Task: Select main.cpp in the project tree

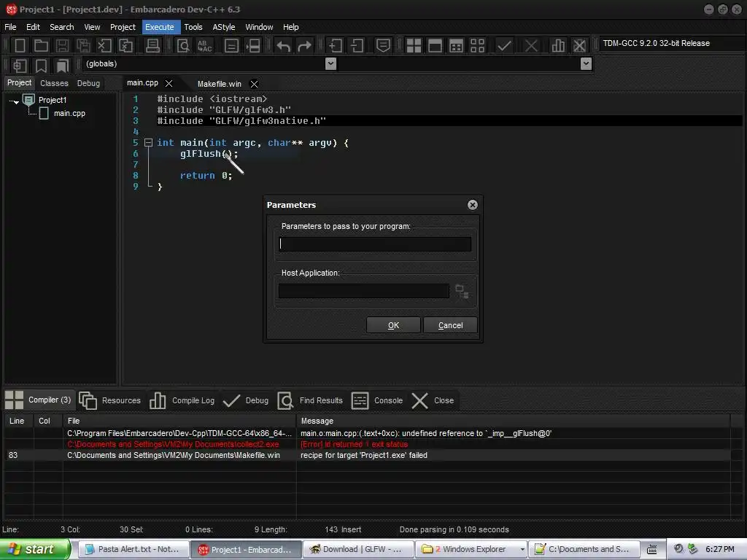Action: pyautogui.click(x=69, y=113)
